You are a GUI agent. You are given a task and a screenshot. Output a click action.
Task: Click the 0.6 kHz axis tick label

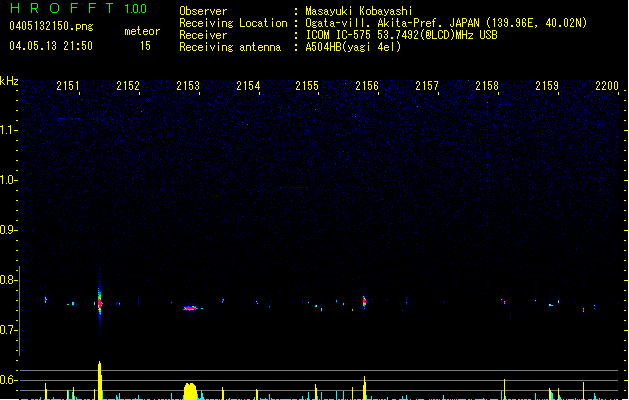8,380
